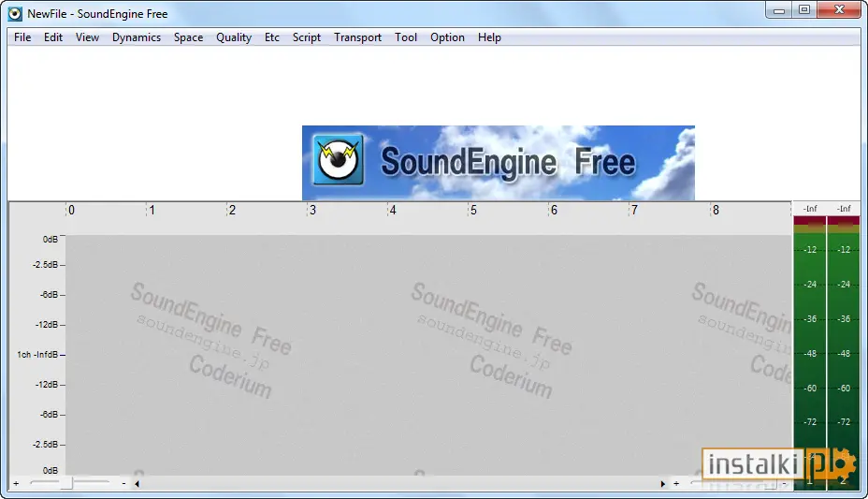Click the lower '-2.5dB' scale label

(x=46, y=444)
